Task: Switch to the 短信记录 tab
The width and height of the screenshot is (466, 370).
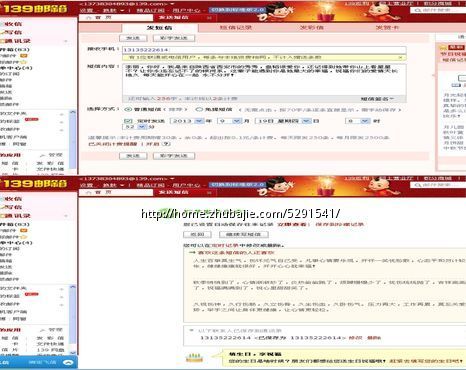Action: pyautogui.click(x=236, y=28)
